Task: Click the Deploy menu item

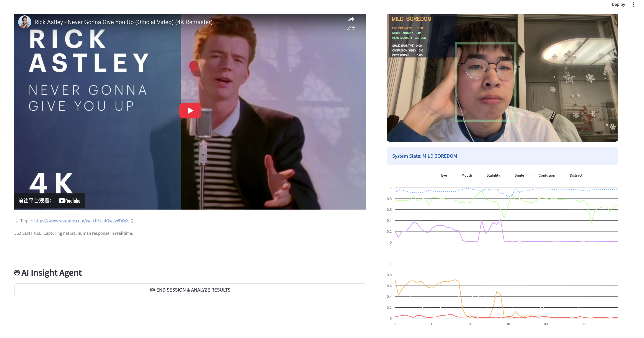Action: pyautogui.click(x=618, y=5)
